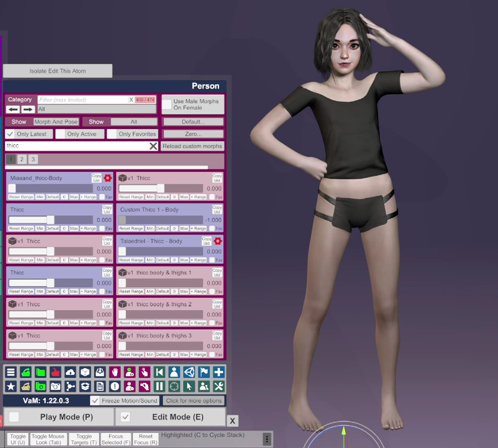Click the previous category left arrow
Screen dimensions: 498x448
point(13,109)
